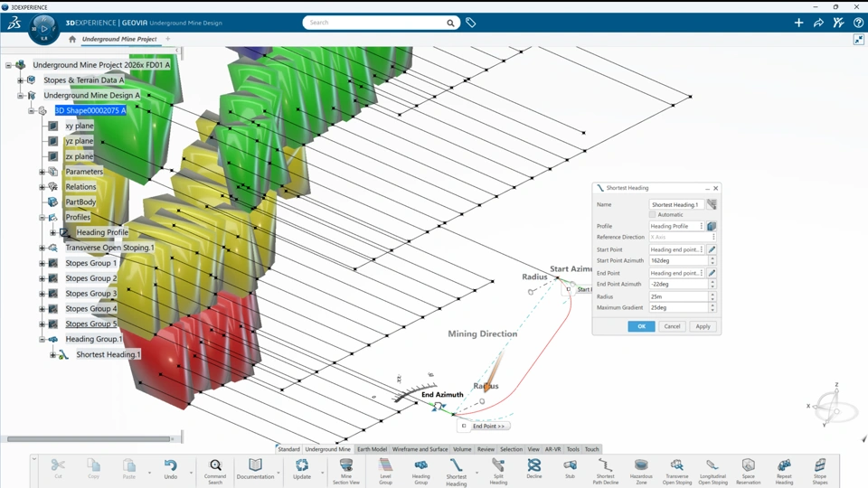Open the Profile field dropdown dots
This screenshot has width=868, height=488.
(x=702, y=226)
